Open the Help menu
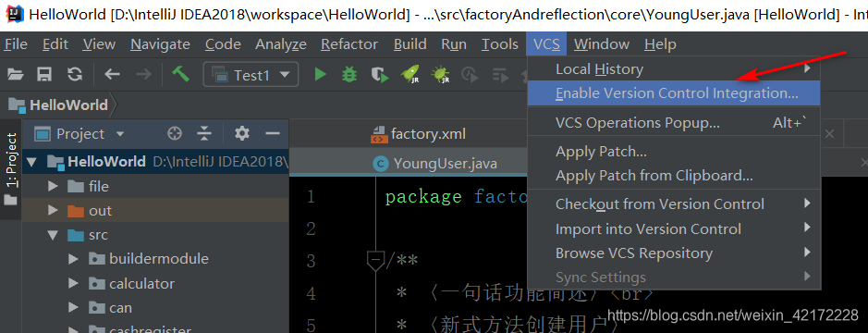868x333 pixels. pyautogui.click(x=660, y=43)
